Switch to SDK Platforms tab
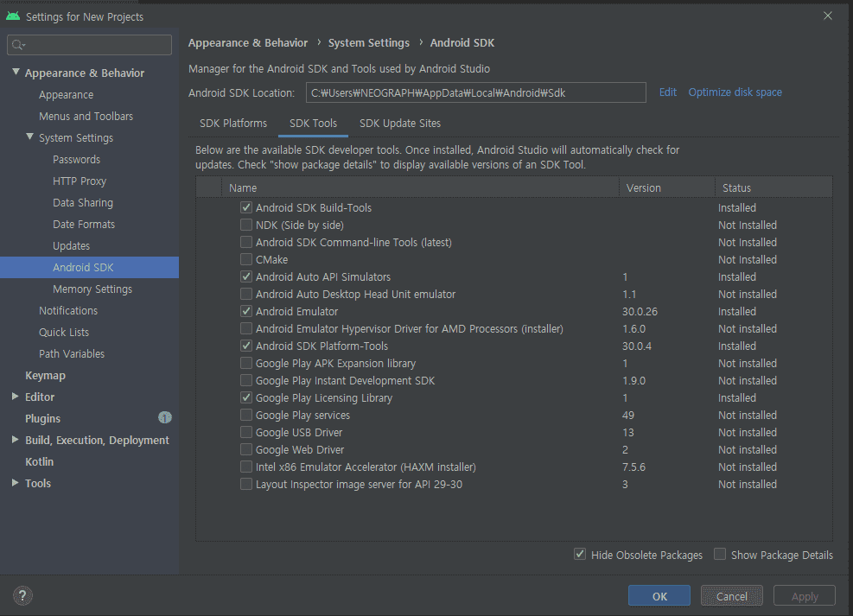This screenshot has width=853, height=616. click(x=233, y=124)
